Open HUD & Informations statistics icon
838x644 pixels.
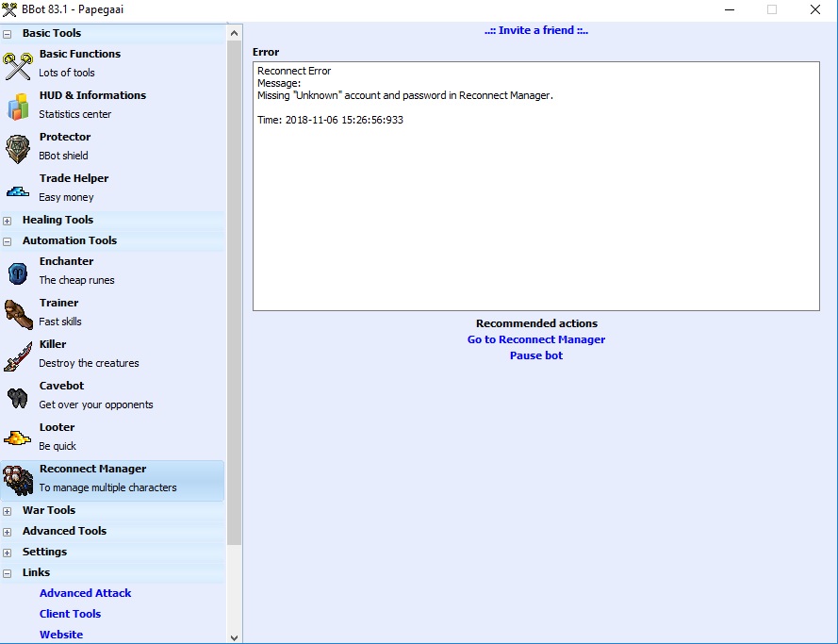pos(18,106)
